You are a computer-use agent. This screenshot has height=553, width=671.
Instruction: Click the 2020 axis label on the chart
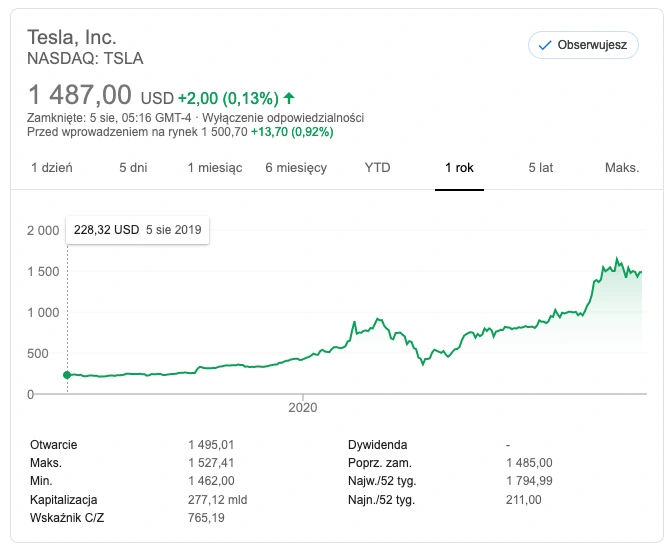(x=303, y=407)
